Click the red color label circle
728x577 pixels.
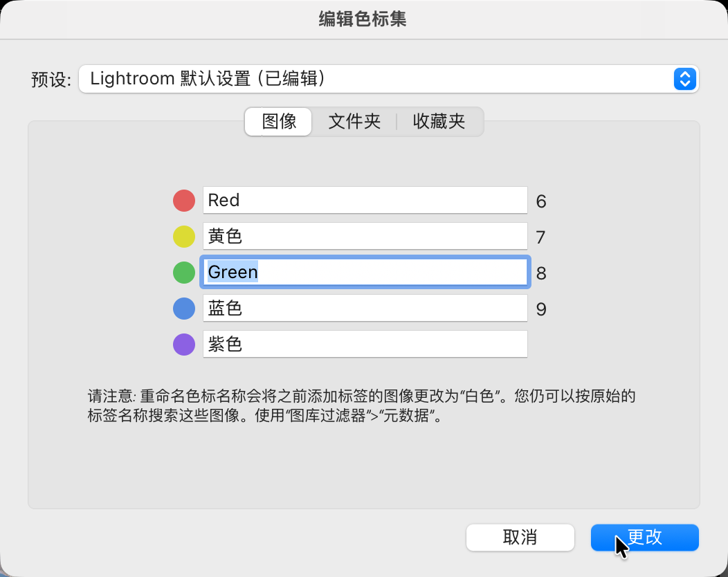(x=183, y=201)
